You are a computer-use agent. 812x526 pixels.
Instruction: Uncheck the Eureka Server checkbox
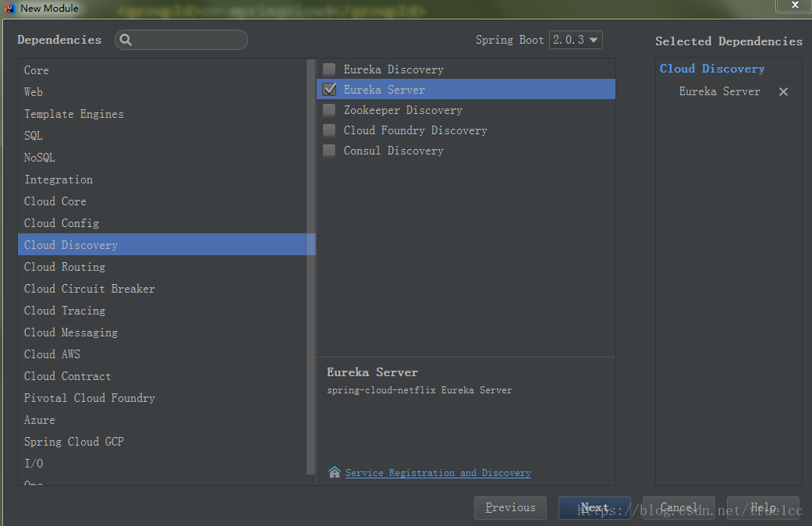coord(329,89)
